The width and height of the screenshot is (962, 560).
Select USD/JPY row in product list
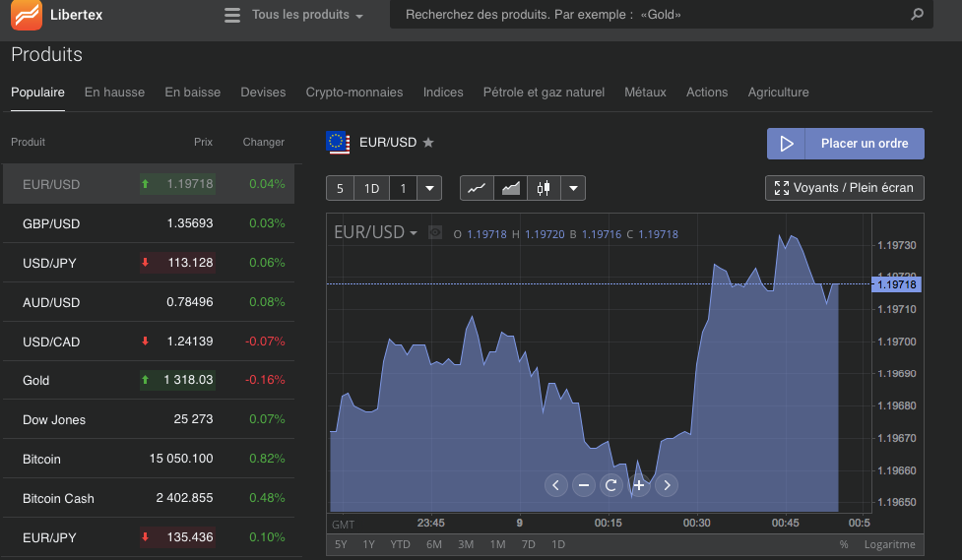point(149,263)
